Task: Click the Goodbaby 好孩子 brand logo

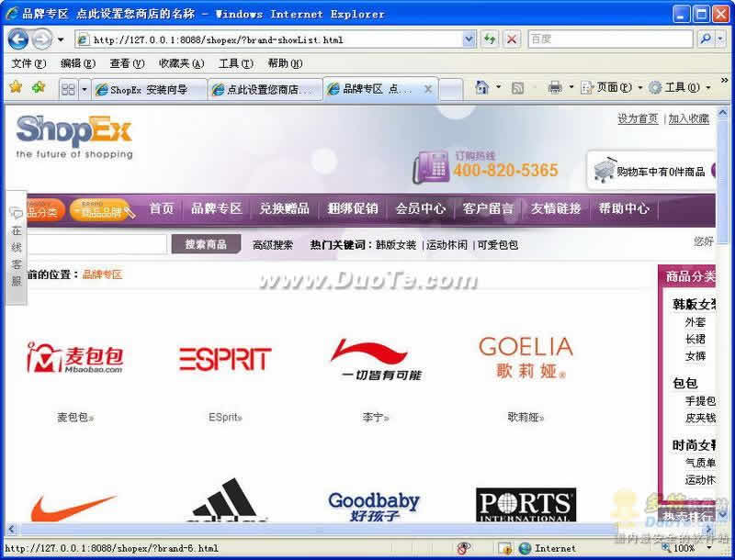Action: [374, 507]
